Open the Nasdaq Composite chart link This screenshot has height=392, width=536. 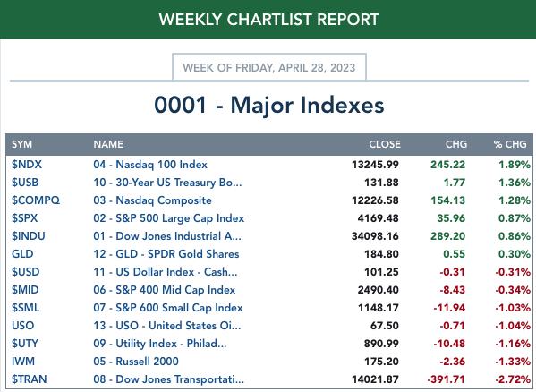click(x=152, y=200)
